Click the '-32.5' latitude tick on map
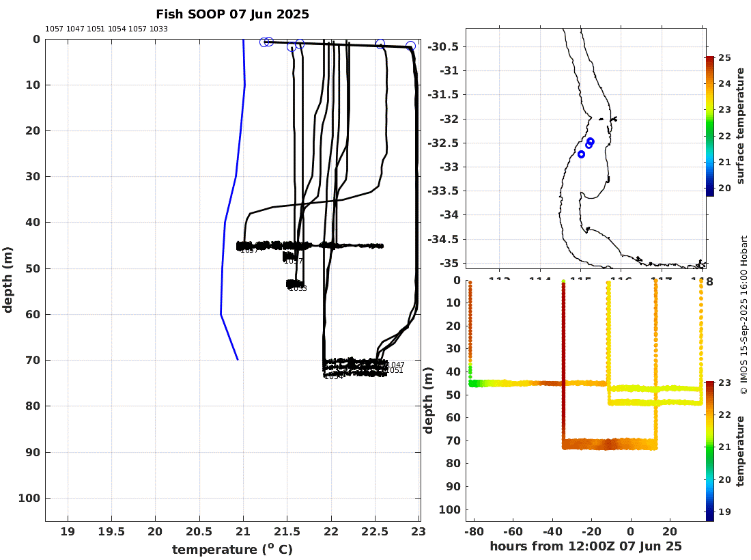The height and width of the screenshot is (560, 751). tap(443, 143)
